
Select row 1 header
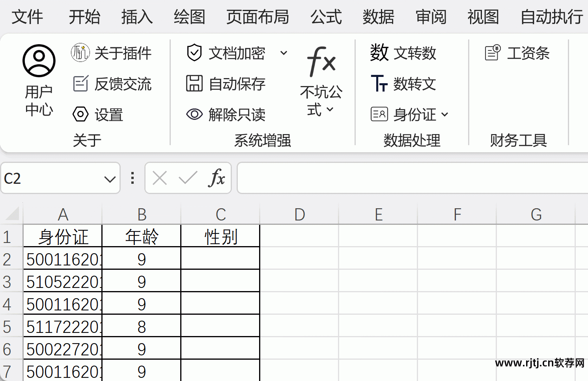click(x=11, y=236)
